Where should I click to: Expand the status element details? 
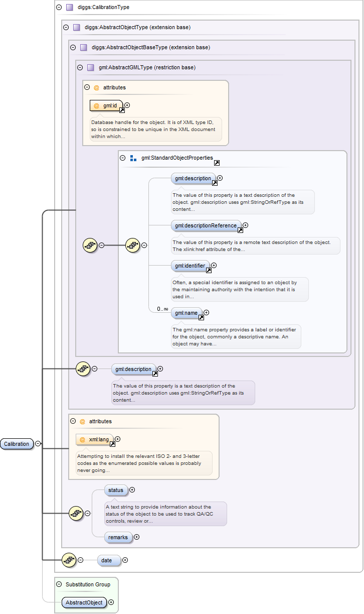click(132, 490)
